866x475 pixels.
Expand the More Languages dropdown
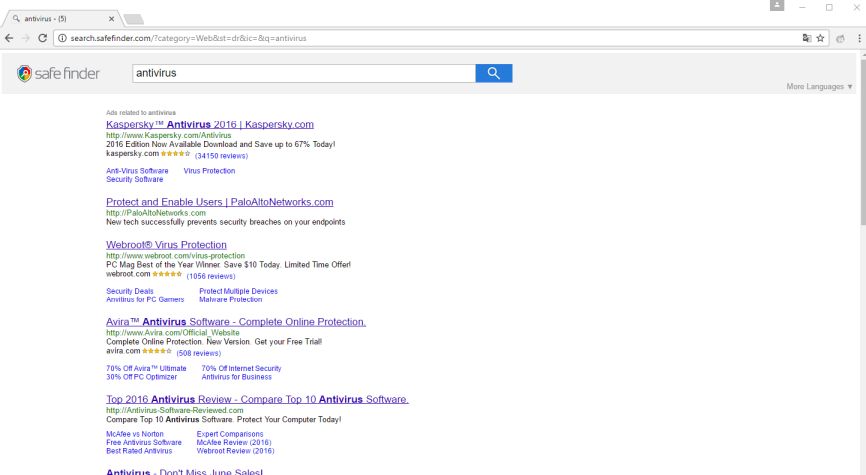click(819, 87)
